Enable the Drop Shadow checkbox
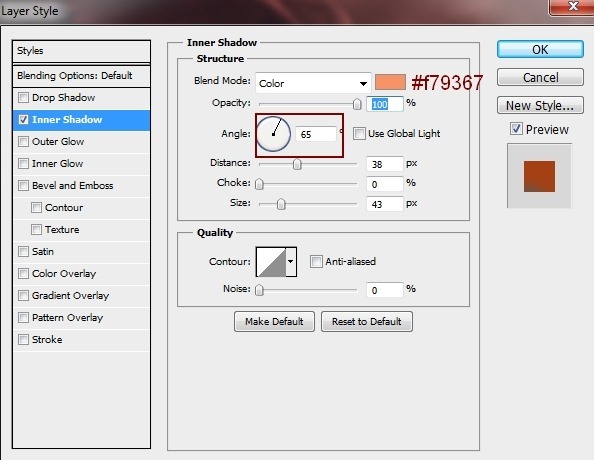 pyautogui.click(x=23, y=97)
